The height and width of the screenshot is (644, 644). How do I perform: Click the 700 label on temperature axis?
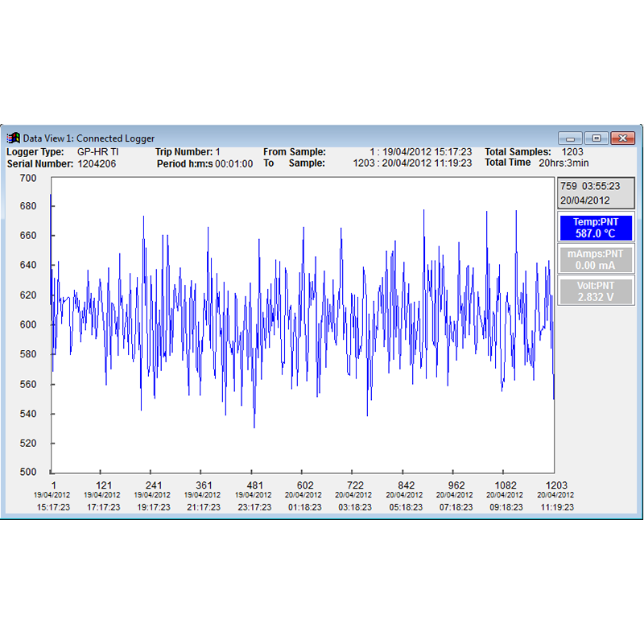(28, 178)
